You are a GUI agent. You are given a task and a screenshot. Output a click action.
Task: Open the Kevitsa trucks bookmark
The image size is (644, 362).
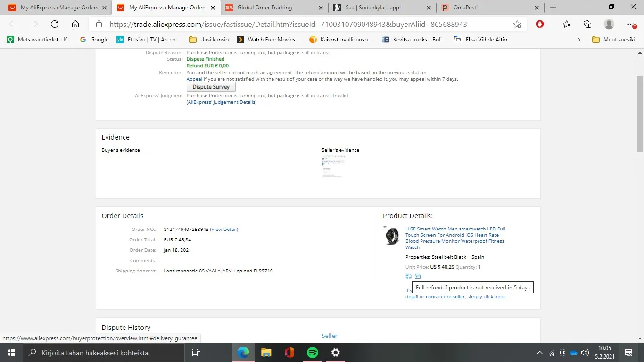point(414,40)
